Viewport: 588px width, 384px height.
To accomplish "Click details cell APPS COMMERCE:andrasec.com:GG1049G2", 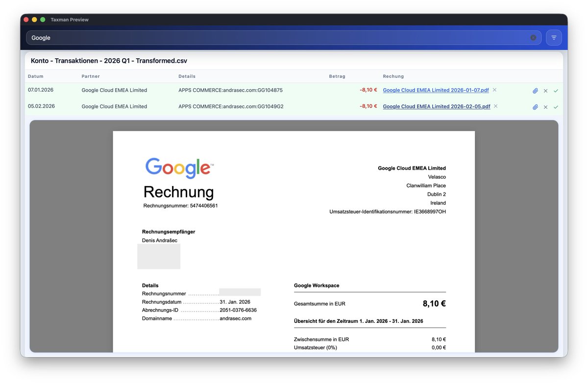I will tap(231, 106).
